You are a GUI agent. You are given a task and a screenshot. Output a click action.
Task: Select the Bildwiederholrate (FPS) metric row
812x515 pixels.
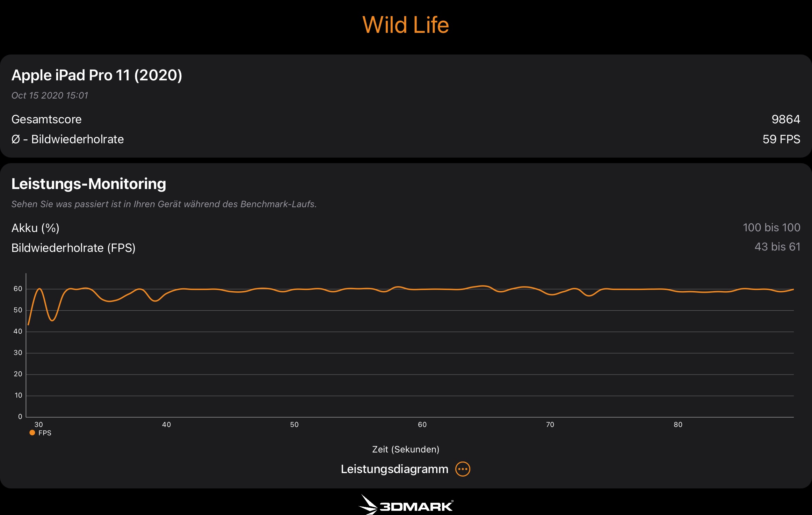click(73, 248)
